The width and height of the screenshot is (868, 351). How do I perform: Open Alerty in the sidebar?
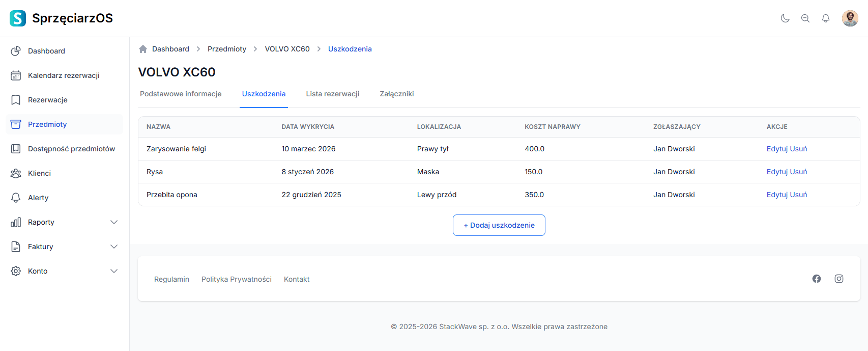(38, 198)
